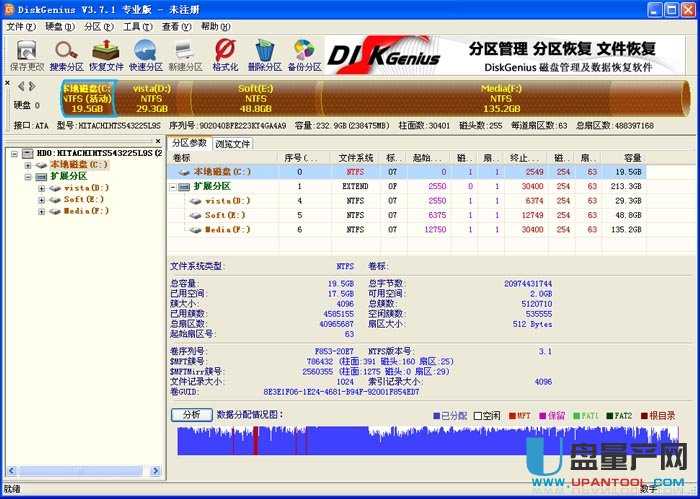Image resolution: width=700 pixels, height=499 pixels.
Task: Click the 删除分区 trash bin icon
Action: (x=265, y=53)
